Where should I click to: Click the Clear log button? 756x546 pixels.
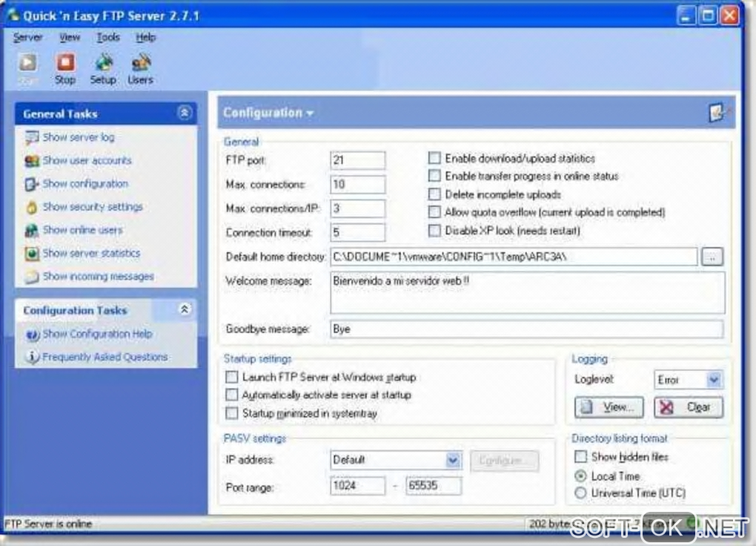click(x=689, y=407)
